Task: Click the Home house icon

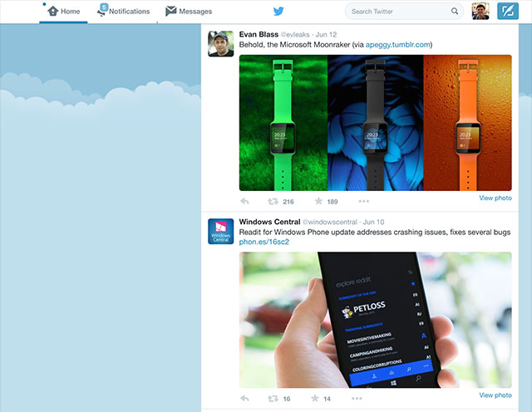Action: tap(53, 11)
